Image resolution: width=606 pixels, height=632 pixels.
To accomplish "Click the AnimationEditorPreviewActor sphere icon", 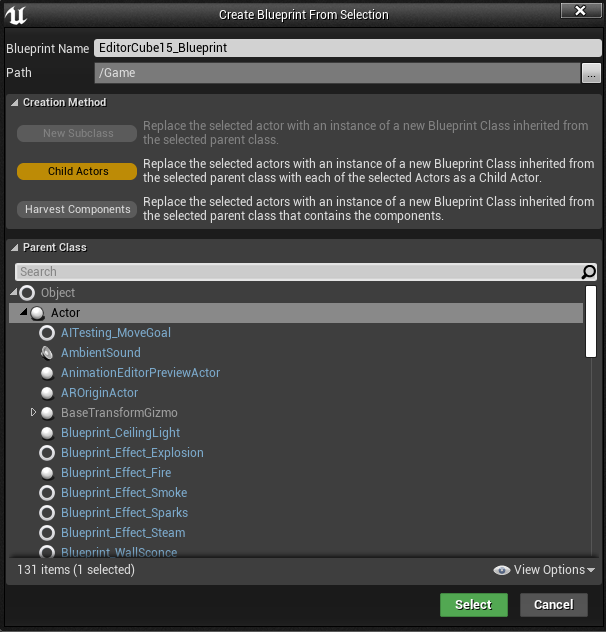I will point(47,373).
